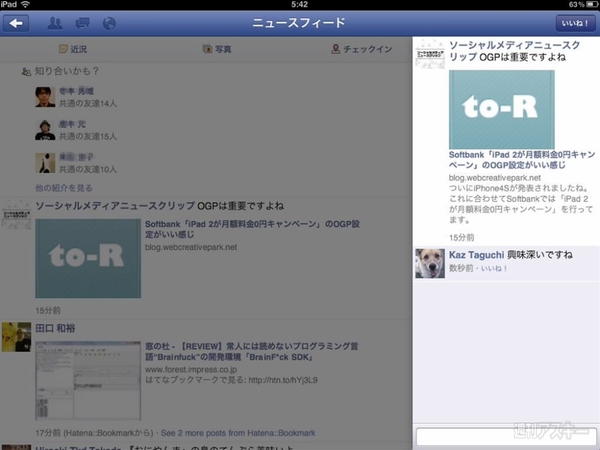Screen dimensions: 600x450
Task: Open page avatar in right panel post
Action: click(430, 54)
